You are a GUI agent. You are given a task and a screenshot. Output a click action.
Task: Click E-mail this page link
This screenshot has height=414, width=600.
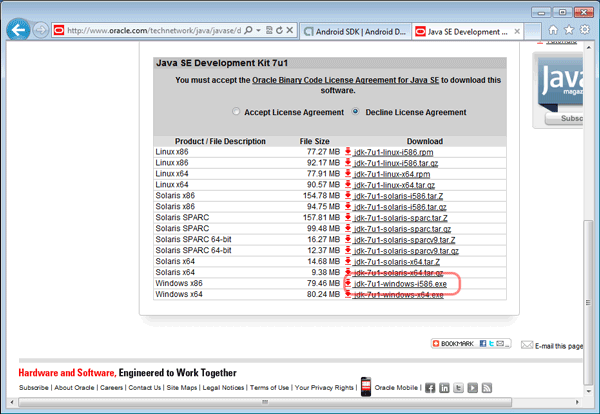click(x=552, y=346)
